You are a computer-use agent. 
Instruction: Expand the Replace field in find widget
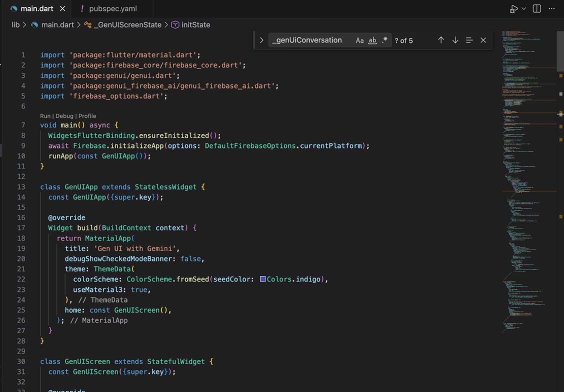click(261, 40)
